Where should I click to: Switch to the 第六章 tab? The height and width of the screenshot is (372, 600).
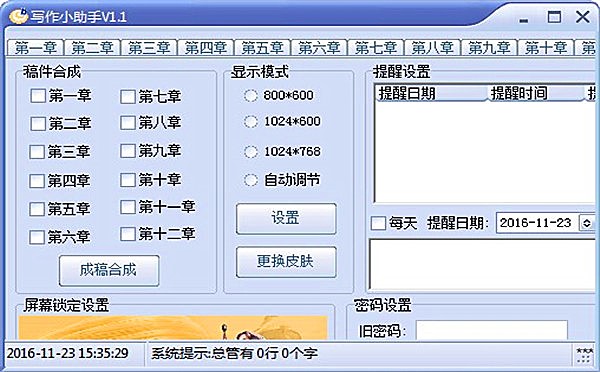coord(319,48)
